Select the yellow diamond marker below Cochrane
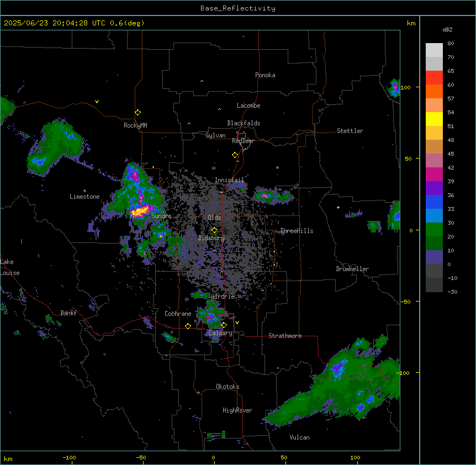Image resolution: width=476 pixels, height=465 pixels. tap(188, 326)
